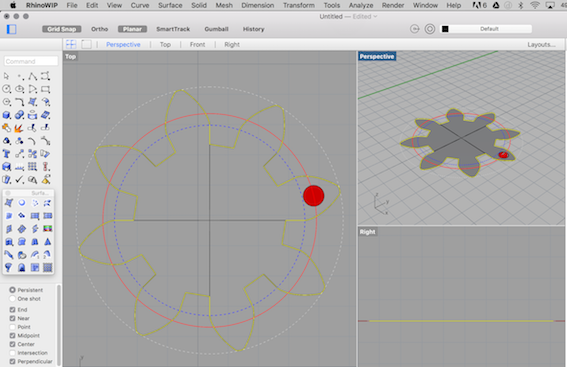Screen dimensions: 567x367
Task: Select the solid box tool
Action: pyautogui.click(x=7, y=115)
